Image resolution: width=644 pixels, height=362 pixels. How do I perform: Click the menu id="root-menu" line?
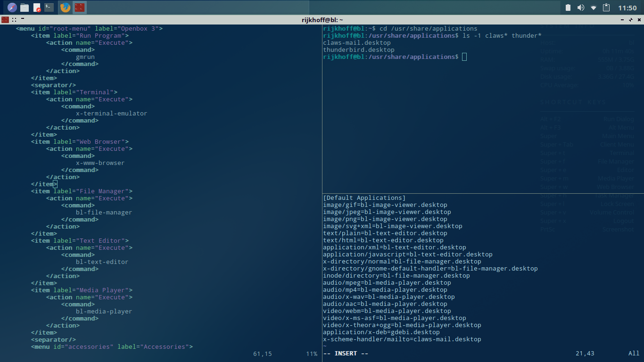pos(90,28)
